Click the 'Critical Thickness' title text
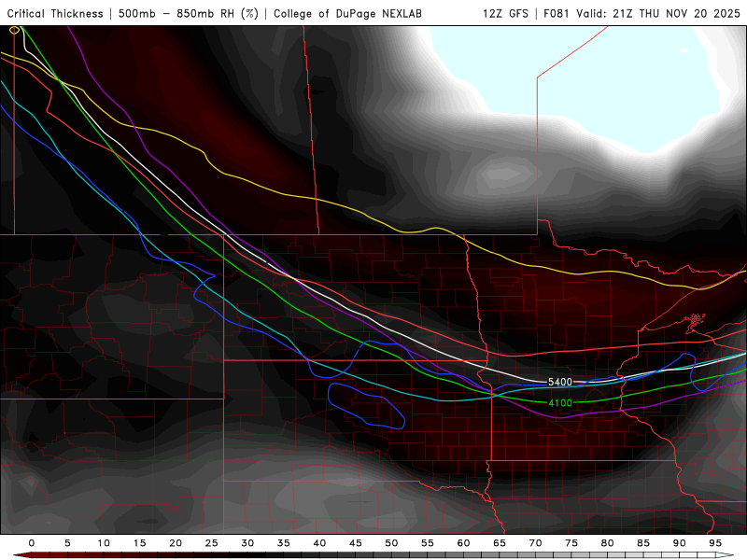Screen dimensions: 747x560 click(55, 13)
